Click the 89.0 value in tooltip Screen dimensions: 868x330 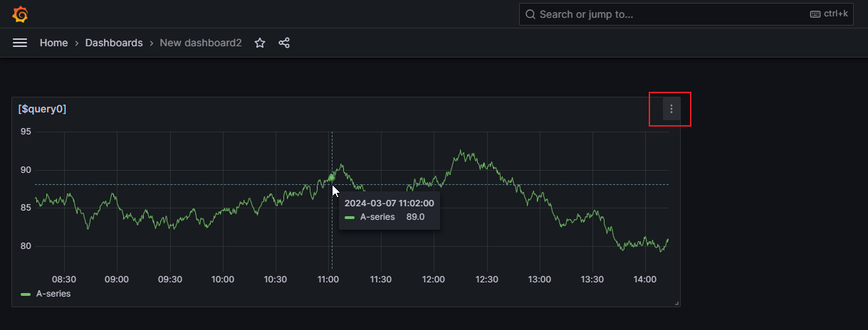pos(415,217)
